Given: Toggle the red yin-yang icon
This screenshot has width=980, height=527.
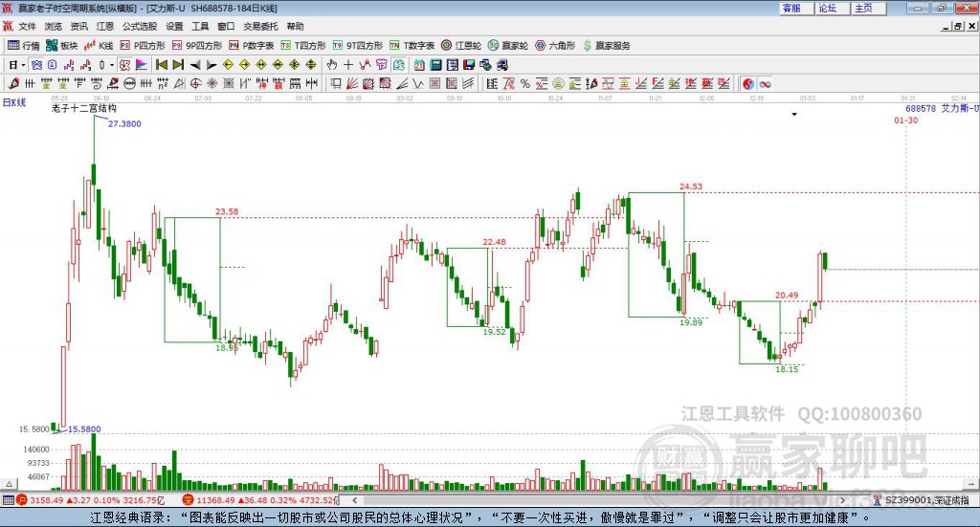Looking at the screenshot, I should point(748,83).
